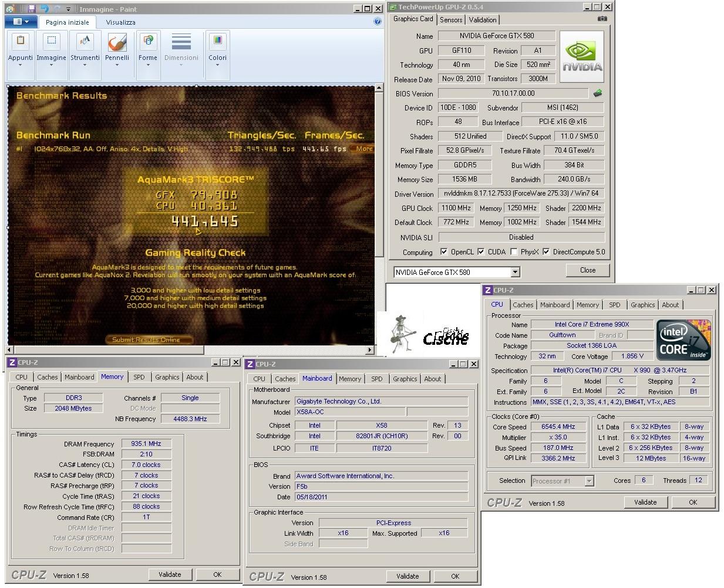
Task: Open the Paint application menu button
Action: (x=21, y=22)
